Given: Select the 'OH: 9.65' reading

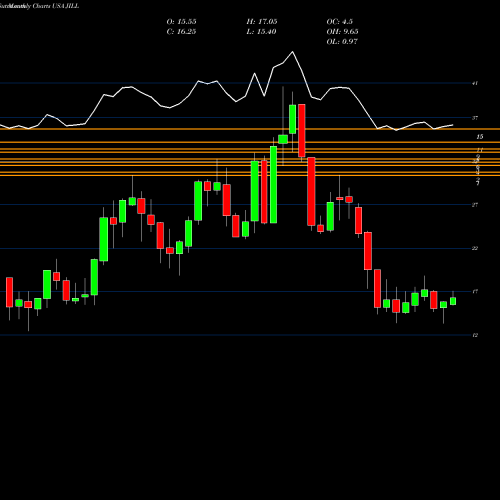Looking at the screenshot, I should 342,32.
